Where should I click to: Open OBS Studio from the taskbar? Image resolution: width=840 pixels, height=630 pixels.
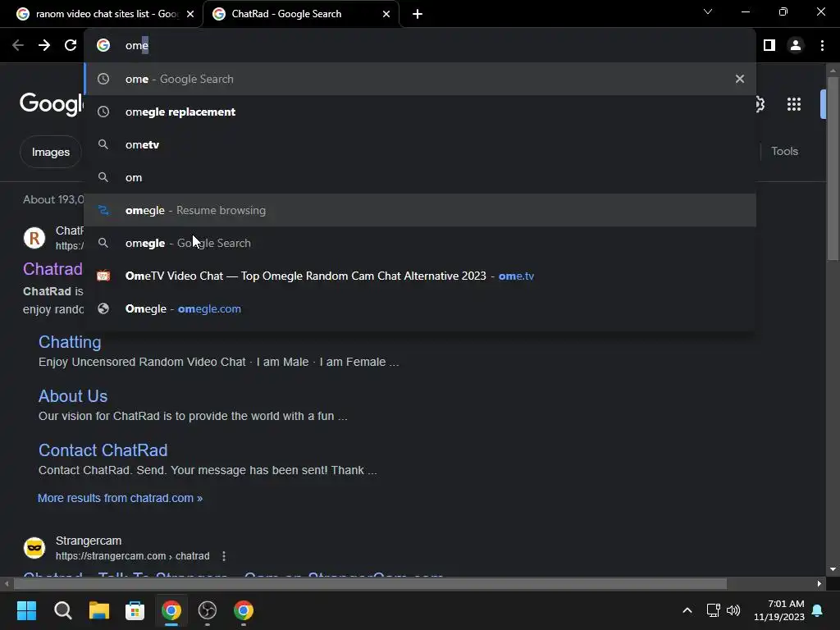(x=208, y=610)
